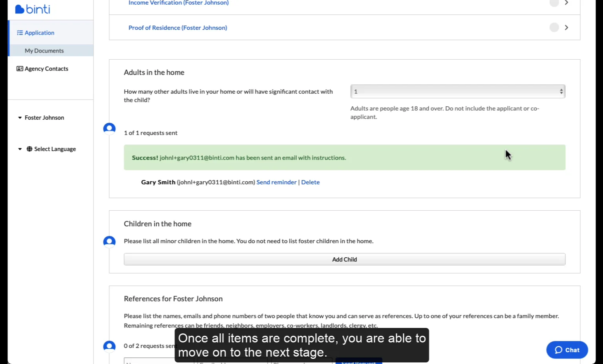This screenshot has height=364, width=603.
Task: Click 'References for Foster Johnson' heading
Action: (173, 298)
